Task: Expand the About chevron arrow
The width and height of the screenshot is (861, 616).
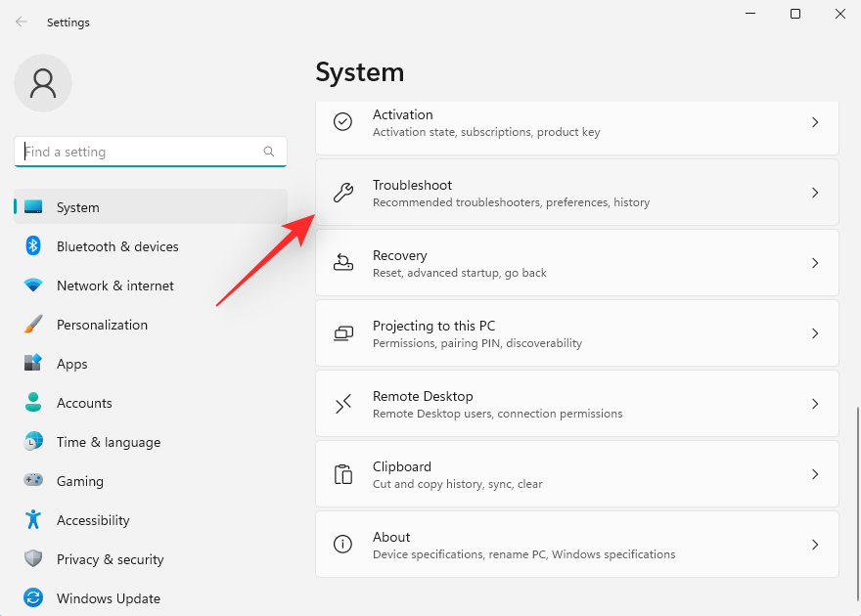Action: 815,545
